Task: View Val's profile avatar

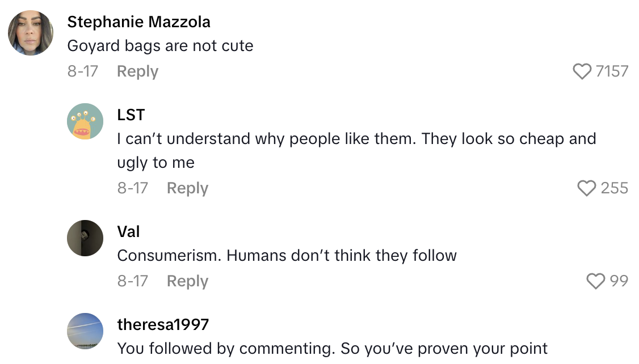Action: [85, 238]
